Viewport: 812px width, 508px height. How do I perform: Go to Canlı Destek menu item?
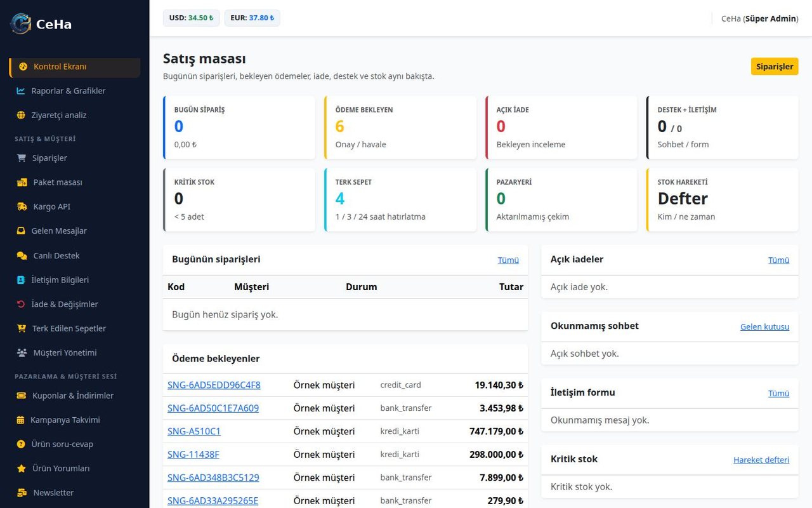click(75, 255)
